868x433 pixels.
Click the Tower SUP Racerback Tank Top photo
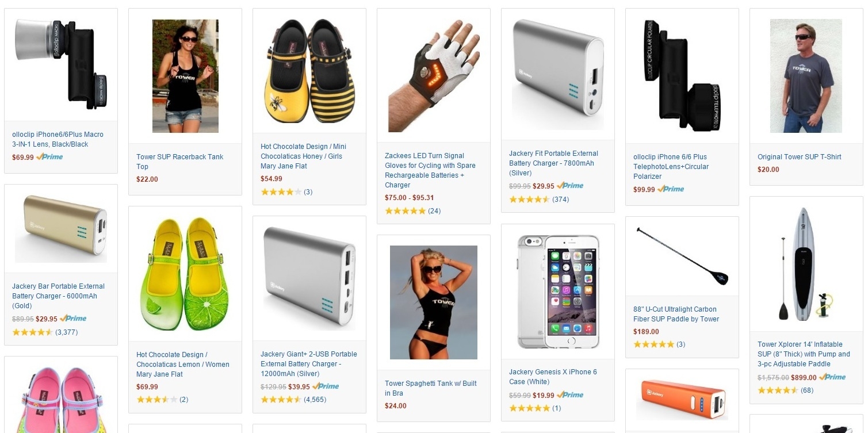(x=185, y=76)
